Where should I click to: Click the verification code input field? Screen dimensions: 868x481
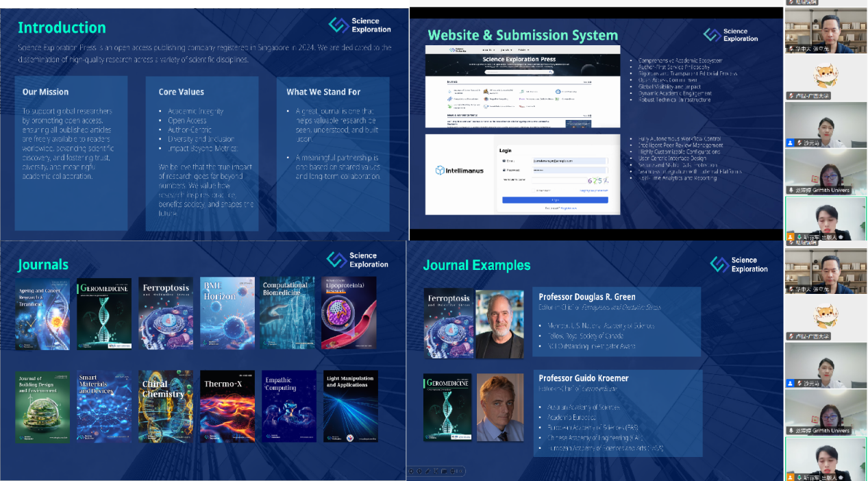[x=560, y=181]
